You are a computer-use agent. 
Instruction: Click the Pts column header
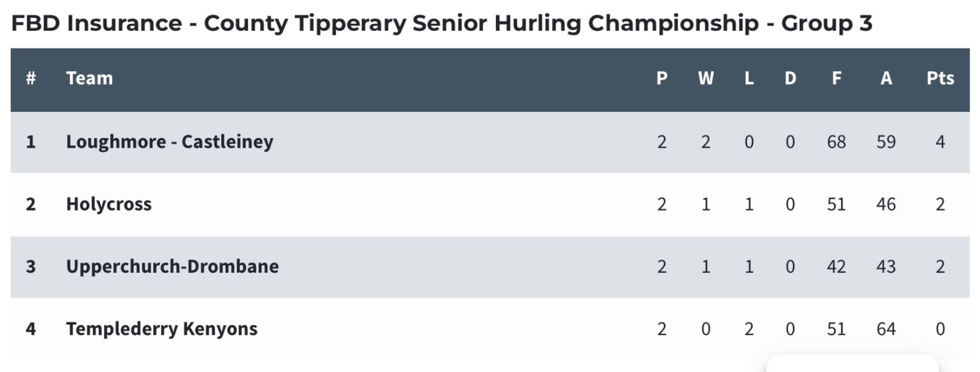(940, 78)
